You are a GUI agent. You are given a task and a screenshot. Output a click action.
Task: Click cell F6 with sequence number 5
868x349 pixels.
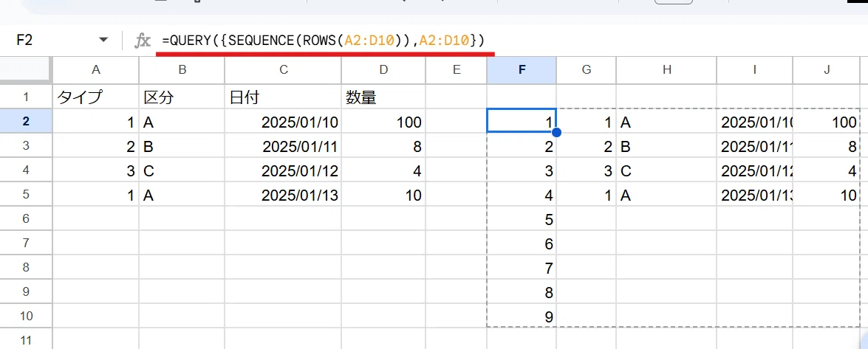(522, 218)
